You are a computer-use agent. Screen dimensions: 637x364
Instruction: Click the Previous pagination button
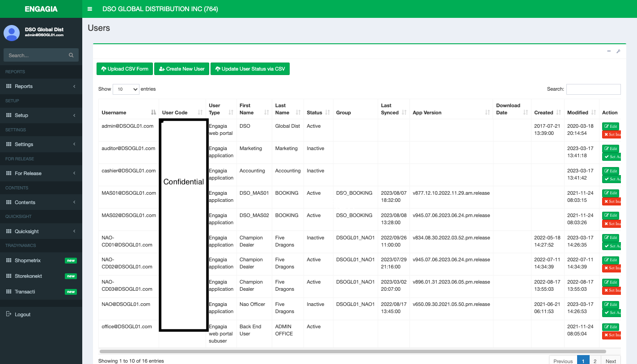(x=563, y=361)
